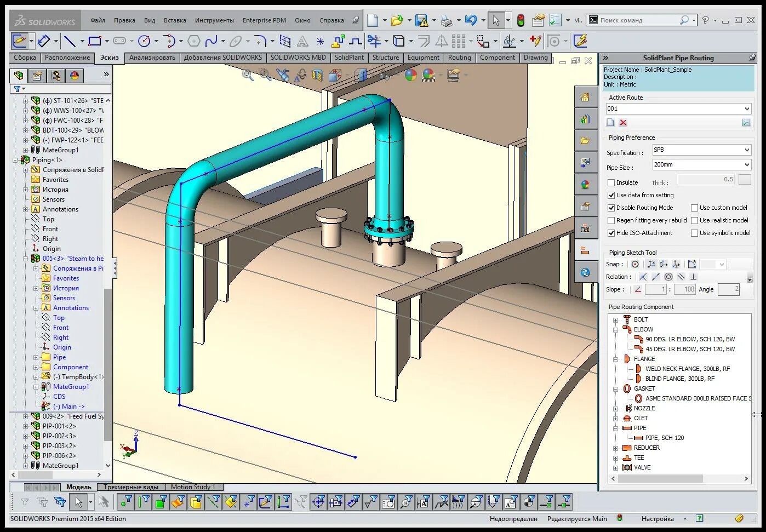This screenshot has height=532, width=766.
Task: Select the Line sketch tool
Action: click(70, 41)
